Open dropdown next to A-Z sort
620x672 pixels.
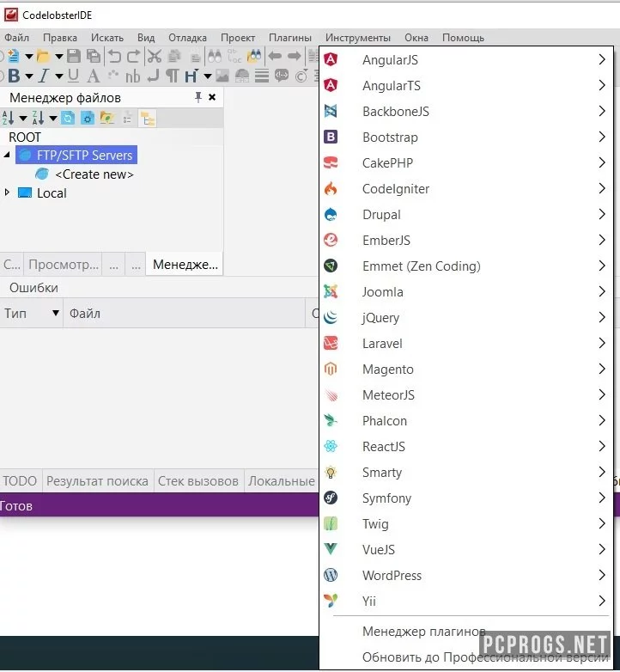[x=22, y=118]
